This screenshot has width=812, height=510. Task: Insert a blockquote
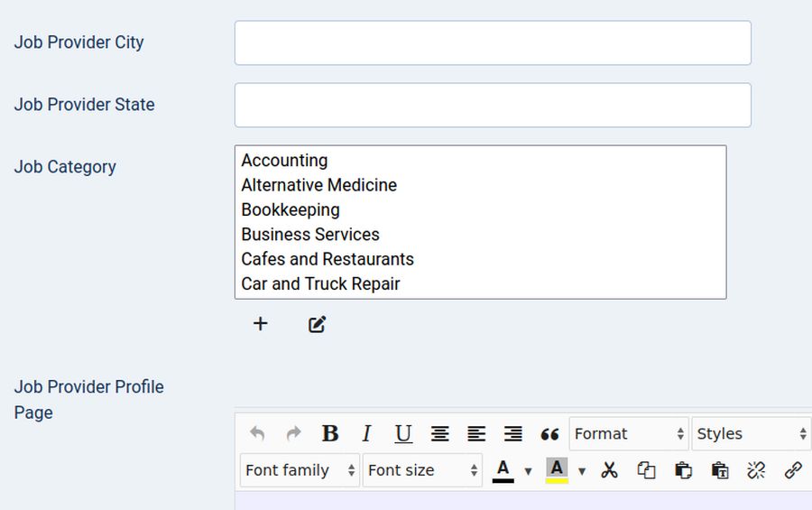[x=549, y=434]
